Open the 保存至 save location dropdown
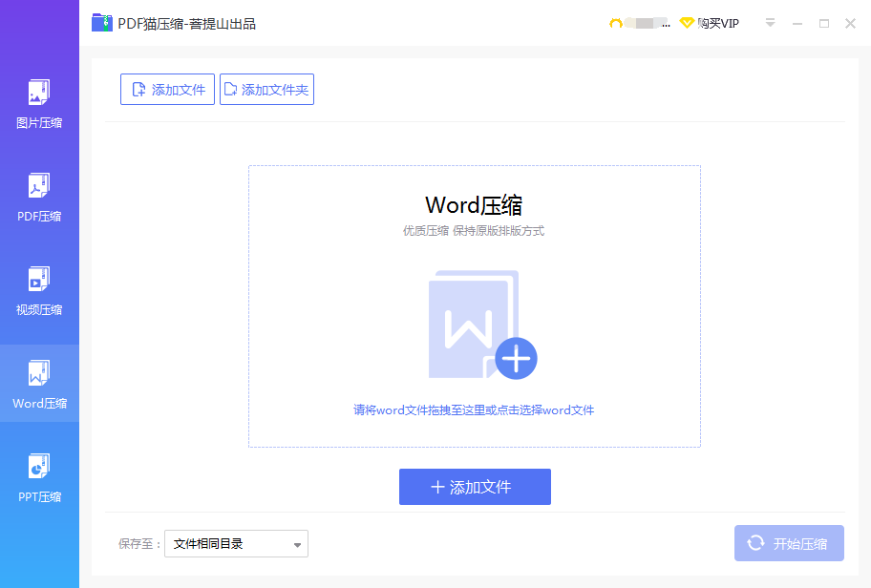This screenshot has width=871, height=588. (x=236, y=543)
